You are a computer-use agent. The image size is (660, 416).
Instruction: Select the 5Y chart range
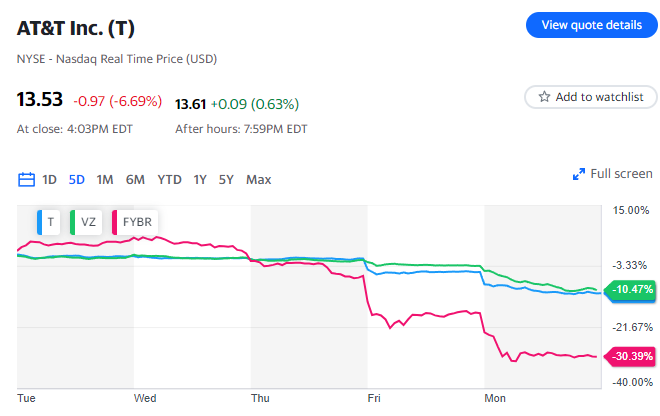(226, 180)
